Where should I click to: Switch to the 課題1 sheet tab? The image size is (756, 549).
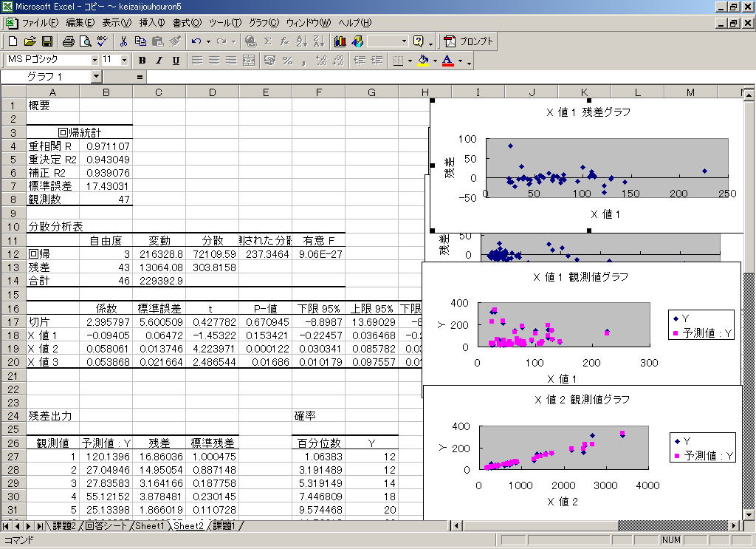(x=224, y=526)
